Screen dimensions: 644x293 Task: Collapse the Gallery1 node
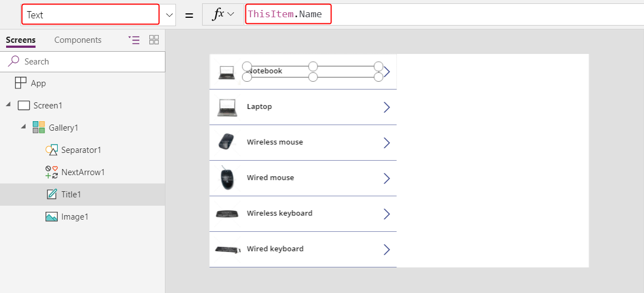pos(23,127)
